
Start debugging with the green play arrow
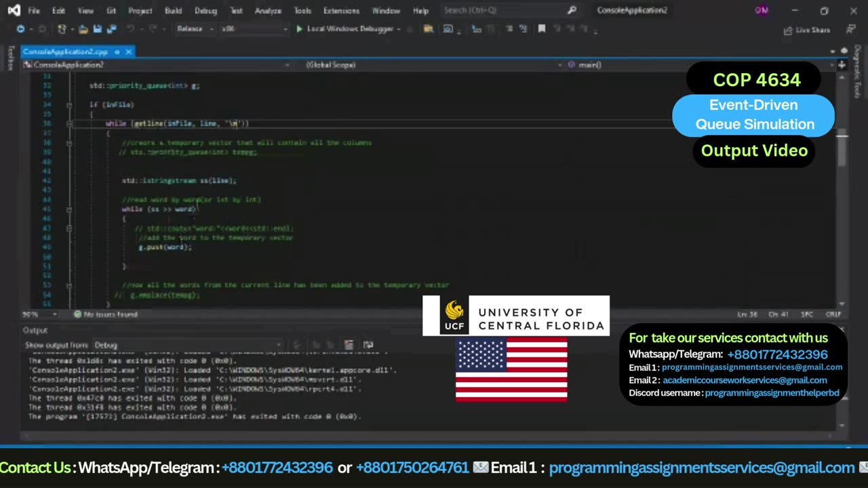point(299,29)
